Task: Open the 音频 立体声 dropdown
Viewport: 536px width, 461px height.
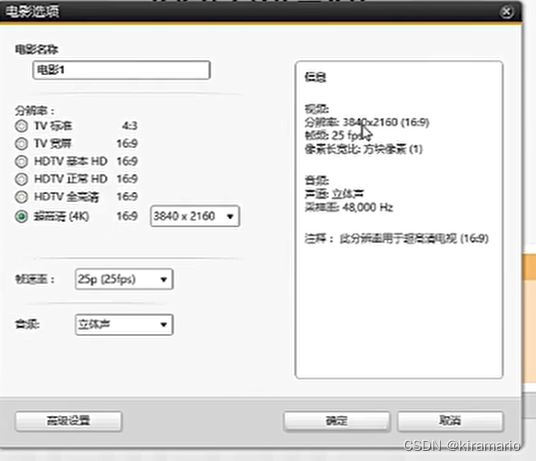Action: point(124,325)
